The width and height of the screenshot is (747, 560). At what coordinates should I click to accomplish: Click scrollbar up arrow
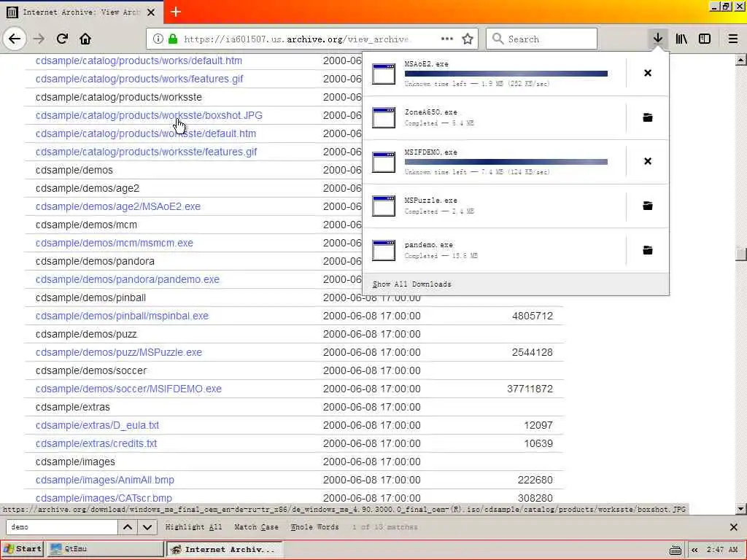(x=740, y=60)
